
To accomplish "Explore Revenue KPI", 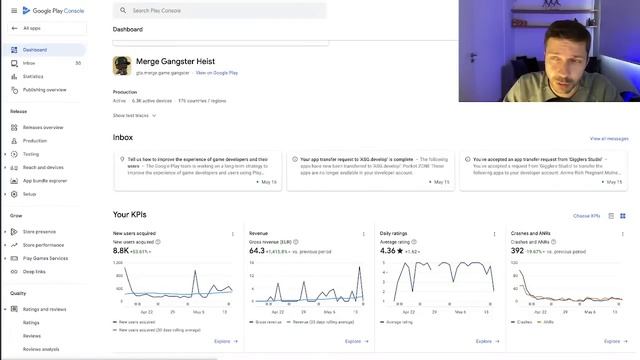I will pyautogui.click(x=357, y=341).
